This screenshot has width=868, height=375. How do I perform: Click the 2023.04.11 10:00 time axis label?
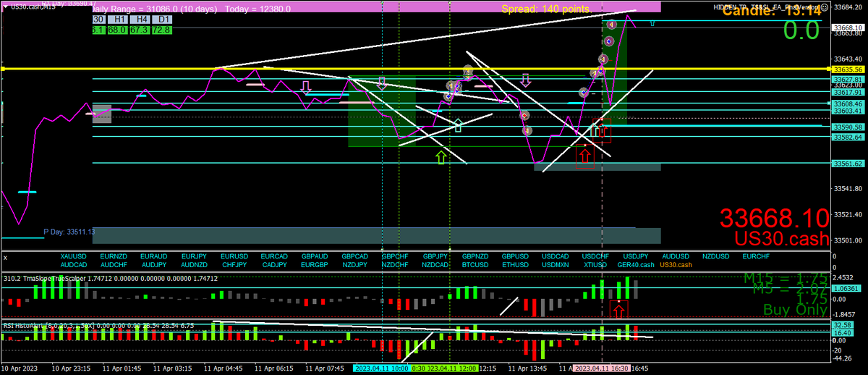click(x=381, y=367)
